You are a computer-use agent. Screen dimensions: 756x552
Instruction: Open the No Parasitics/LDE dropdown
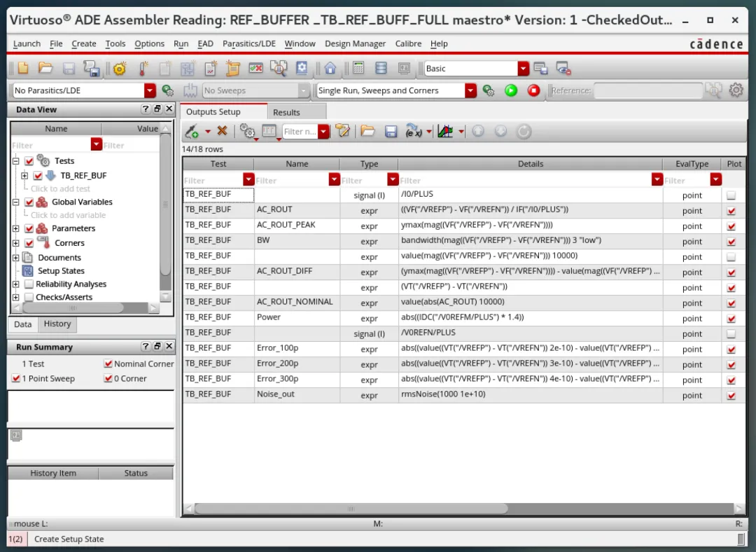150,90
